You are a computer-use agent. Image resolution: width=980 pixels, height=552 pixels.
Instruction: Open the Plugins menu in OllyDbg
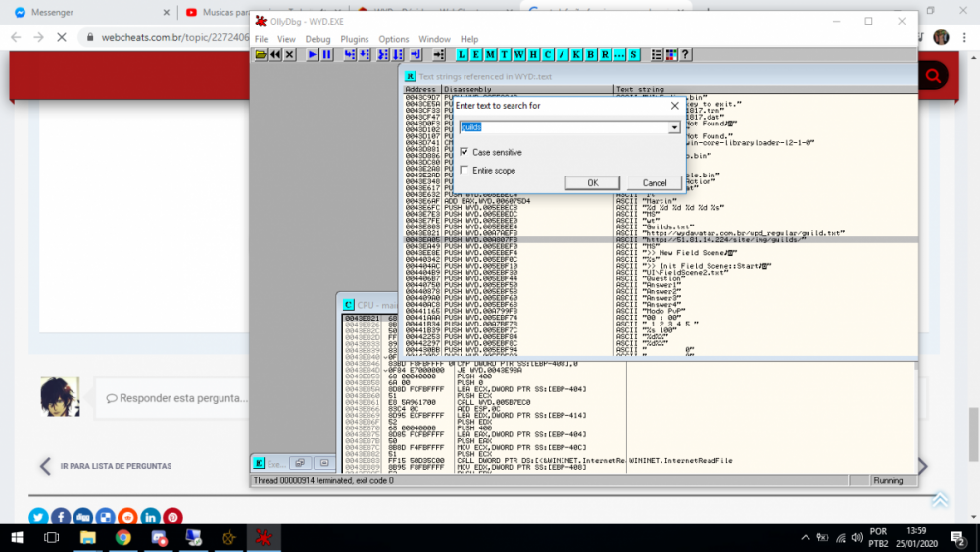coord(355,39)
